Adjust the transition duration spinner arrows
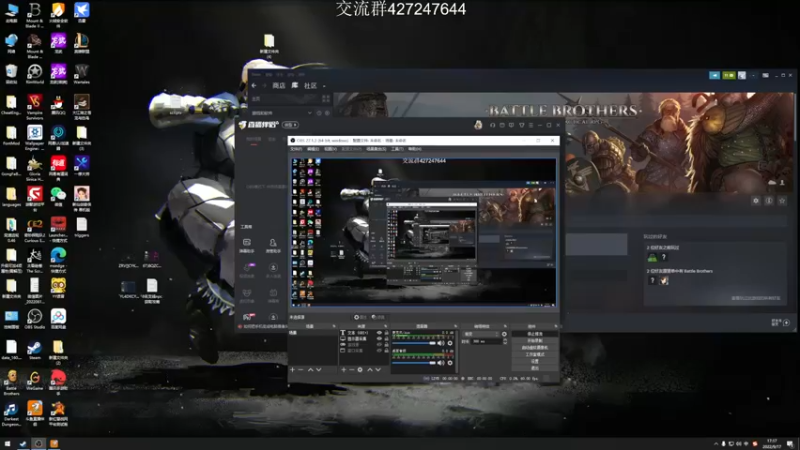 [x=505, y=341]
